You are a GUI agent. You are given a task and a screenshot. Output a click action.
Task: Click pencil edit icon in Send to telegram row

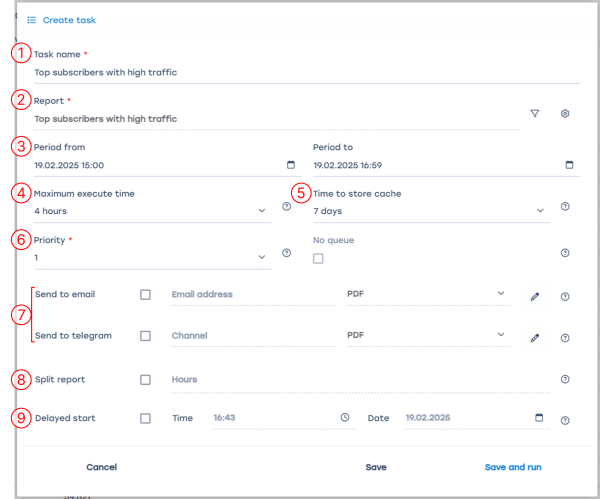click(x=535, y=338)
